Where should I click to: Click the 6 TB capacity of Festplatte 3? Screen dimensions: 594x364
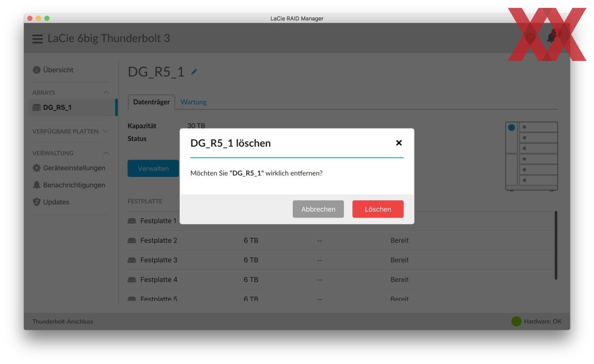pos(251,260)
